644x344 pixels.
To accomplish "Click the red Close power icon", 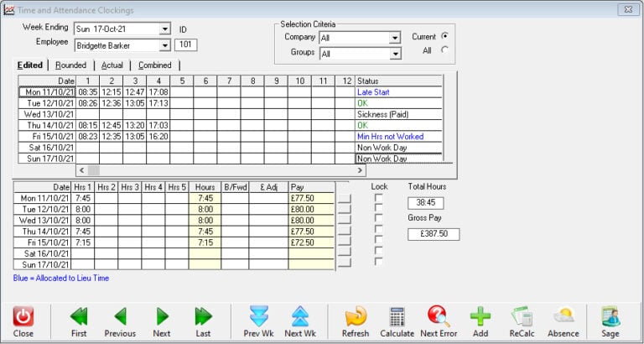I will (23, 317).
